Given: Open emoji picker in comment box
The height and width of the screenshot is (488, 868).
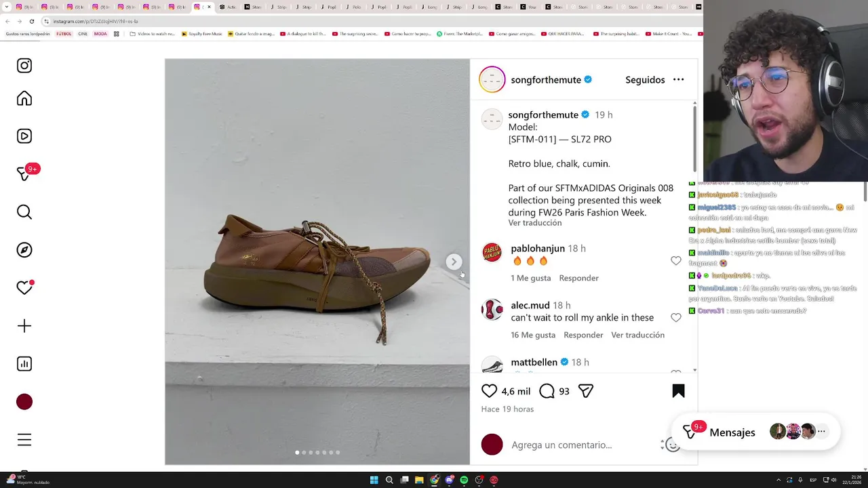Looking at the screenshot, I should tap(672, 445).
